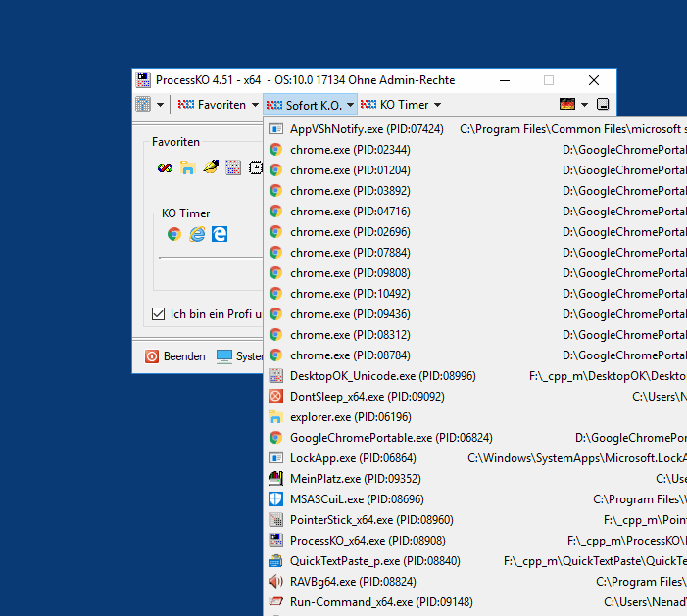Select explorer.exe (PID:06196)

[475, 417]
